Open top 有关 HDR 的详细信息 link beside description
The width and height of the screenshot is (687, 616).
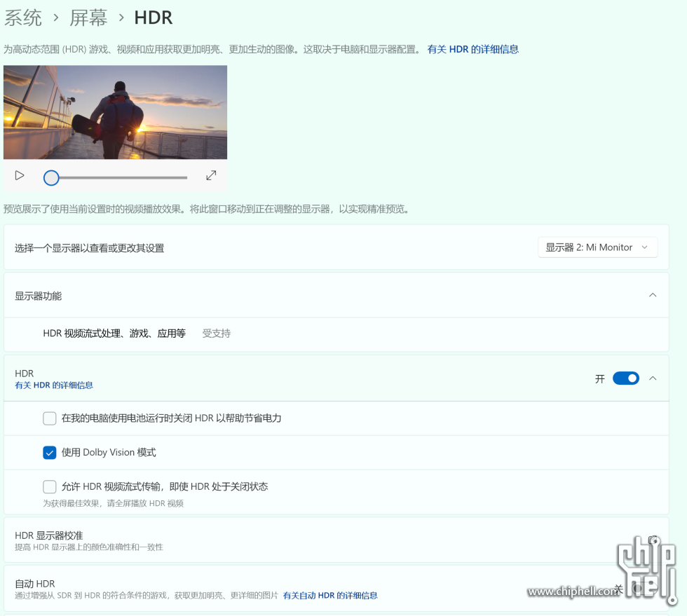click(472, 49)
